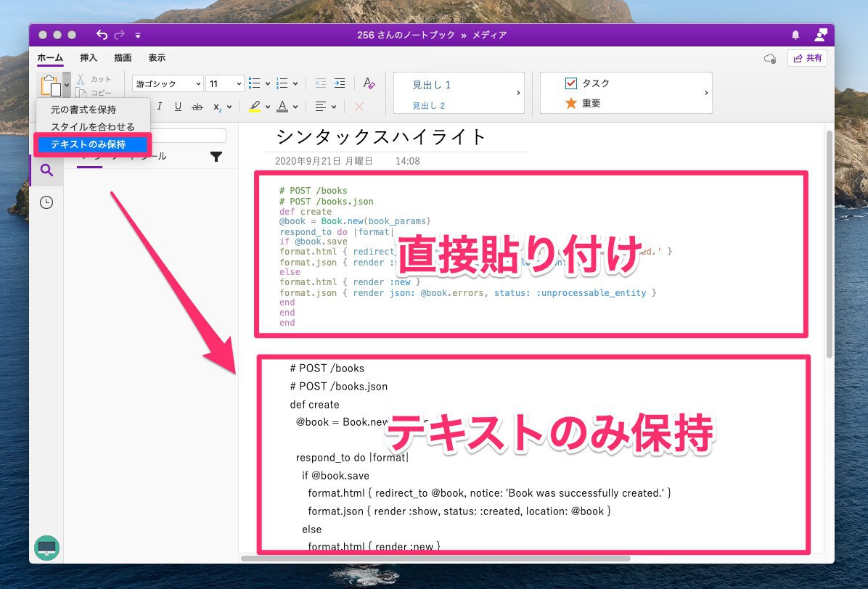
Task: Click the delete X icon in ribbon
Action: click(359, 107)
